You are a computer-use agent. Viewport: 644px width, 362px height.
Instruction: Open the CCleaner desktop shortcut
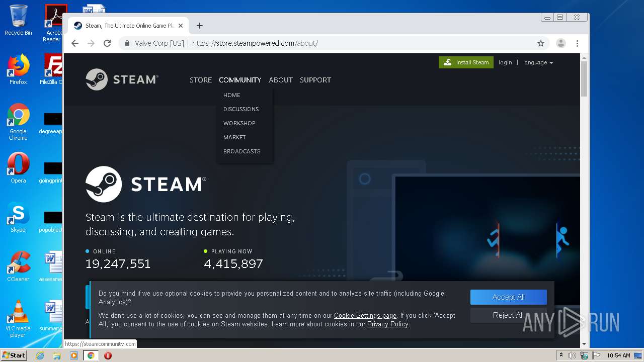pyautogui.click(x=18, y=266)
